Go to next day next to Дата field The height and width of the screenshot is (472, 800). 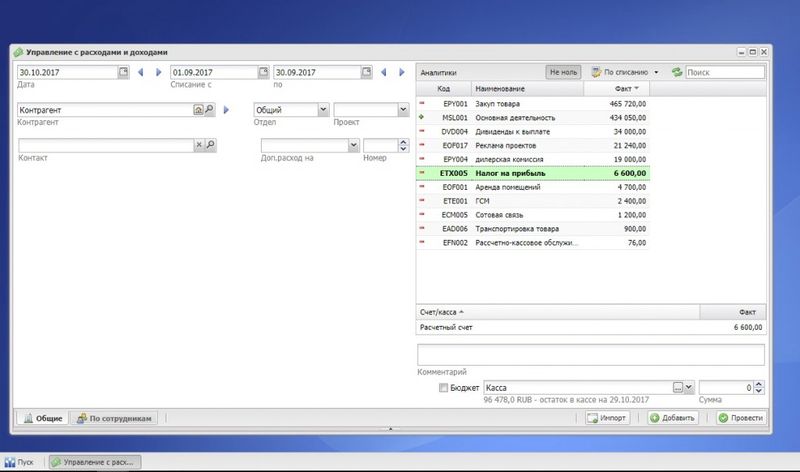pos(159,72)
